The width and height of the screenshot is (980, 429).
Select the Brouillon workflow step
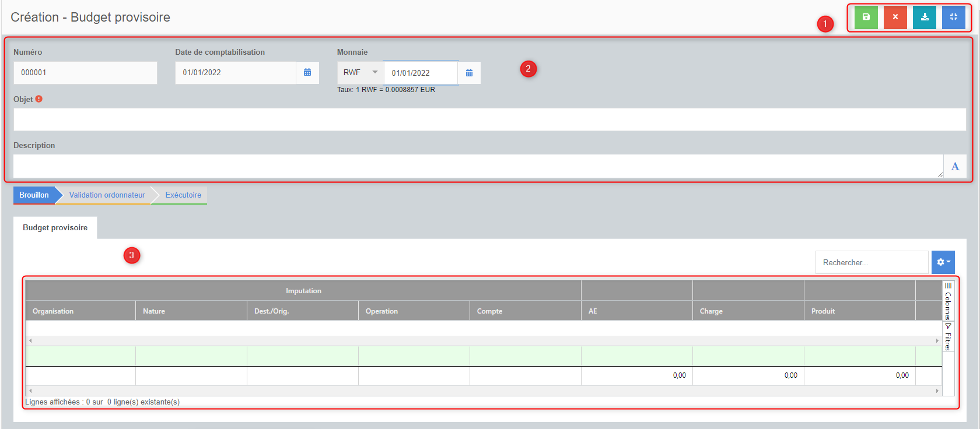point(34,195)
